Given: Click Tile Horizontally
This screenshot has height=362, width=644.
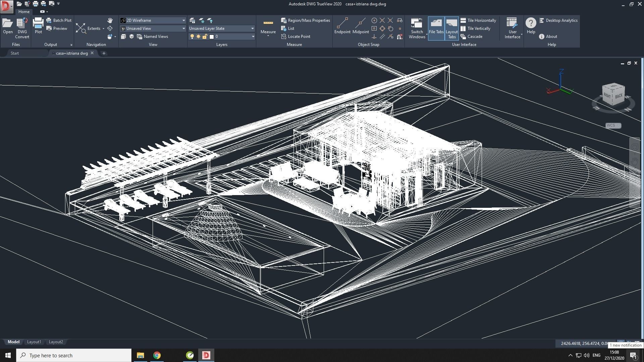Looking at the screenshot, I should [478, 20].
